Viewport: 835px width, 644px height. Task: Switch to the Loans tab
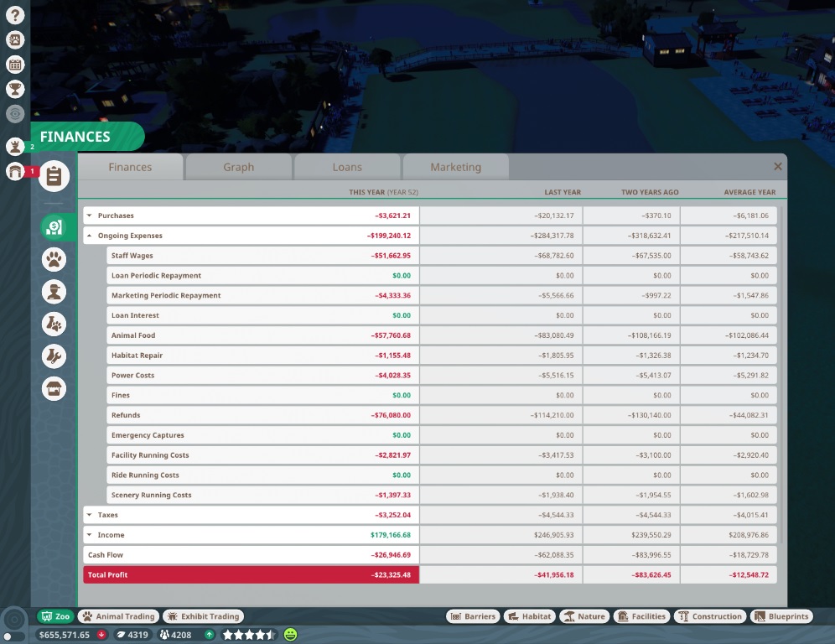click(347, 167)
